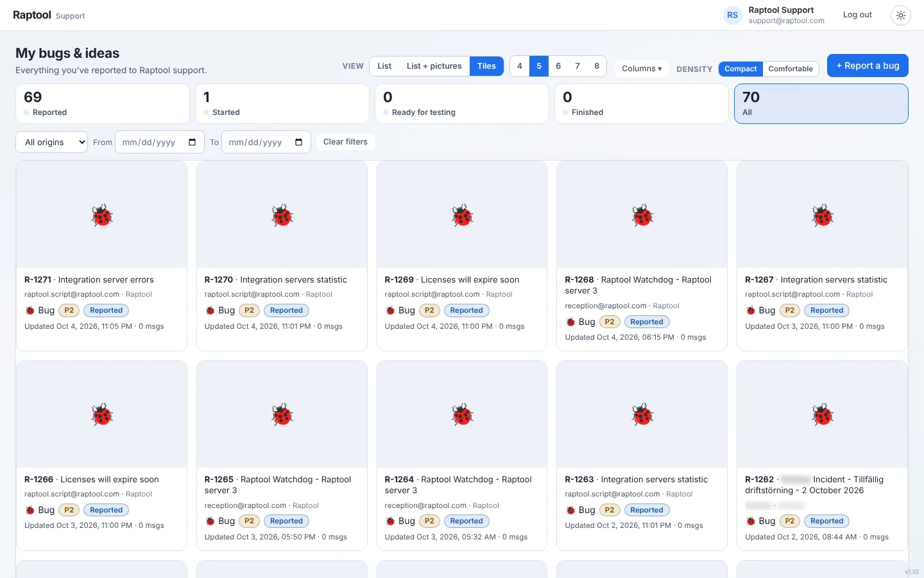Expand the Columns dropdown
This screenshot has width=924, height=578.
pos(642,69)
